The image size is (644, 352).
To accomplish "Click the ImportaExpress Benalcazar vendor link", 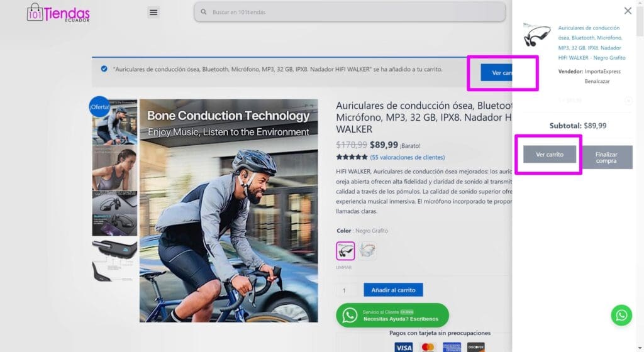I will [x=602, y=76].
